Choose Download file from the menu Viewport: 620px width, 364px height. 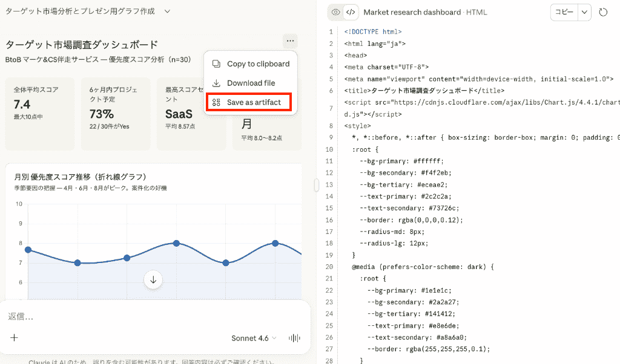[250, 83]
